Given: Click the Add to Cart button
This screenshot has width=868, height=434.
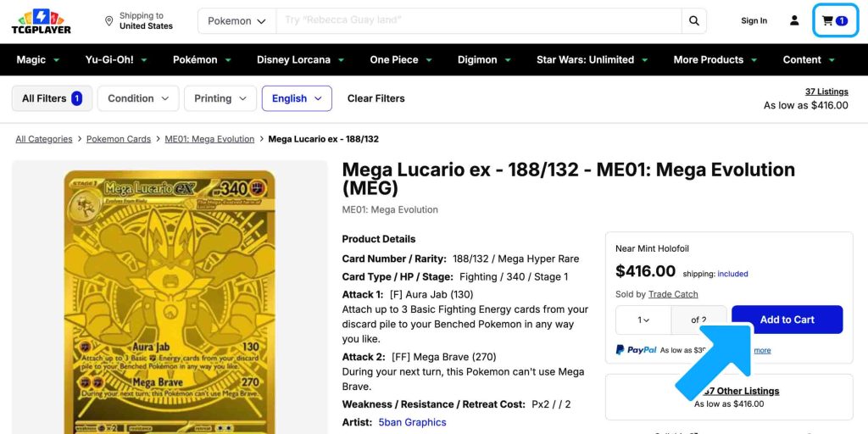Looking at the screenshot, I should tap(787, 320).
